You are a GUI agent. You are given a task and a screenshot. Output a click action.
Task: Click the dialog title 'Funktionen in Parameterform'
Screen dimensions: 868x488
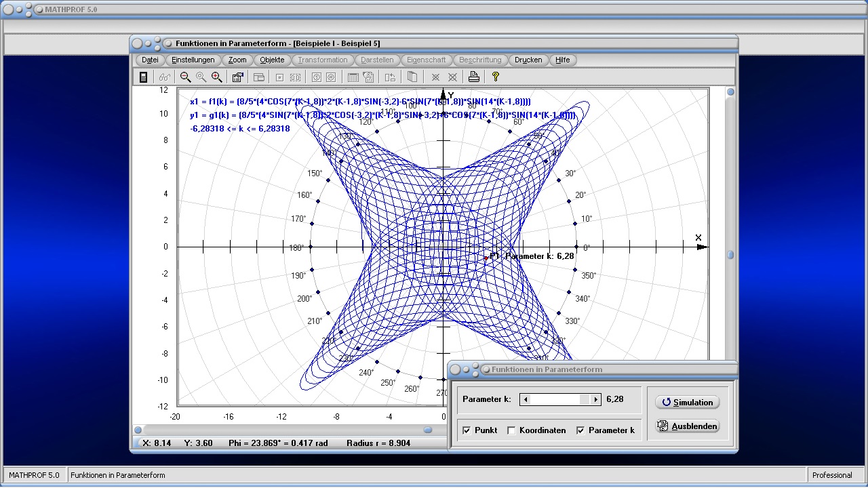tap(547, 369)
